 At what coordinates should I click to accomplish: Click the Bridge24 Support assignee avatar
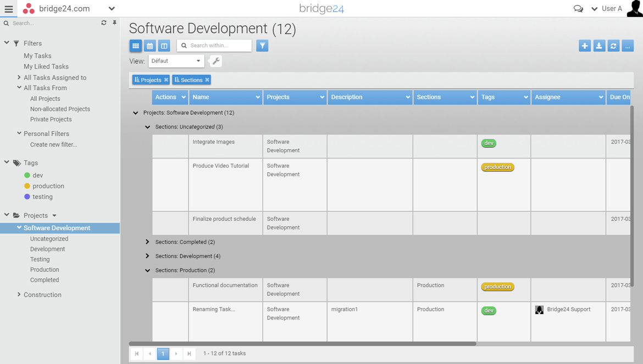coord(539,310)
